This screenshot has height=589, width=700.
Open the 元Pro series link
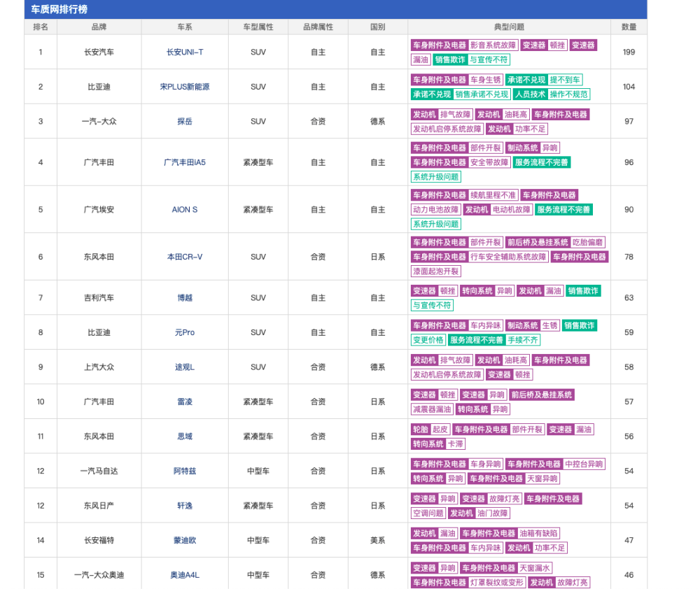[x=185, y=332]
